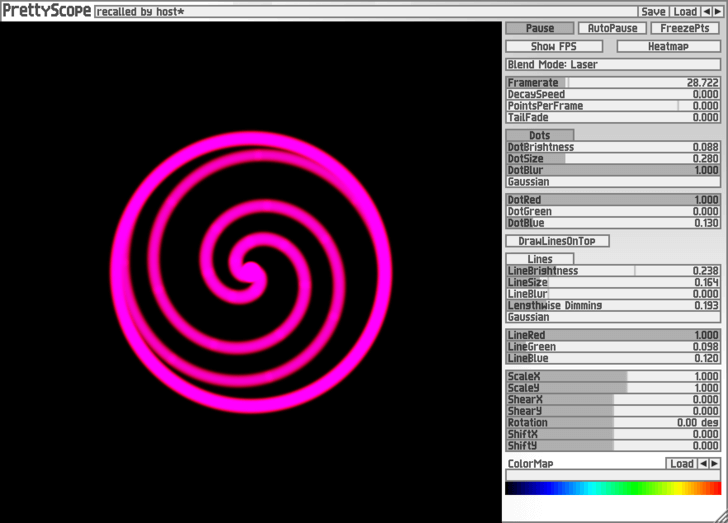Enable Heatmap mode

tap(668, 46)
